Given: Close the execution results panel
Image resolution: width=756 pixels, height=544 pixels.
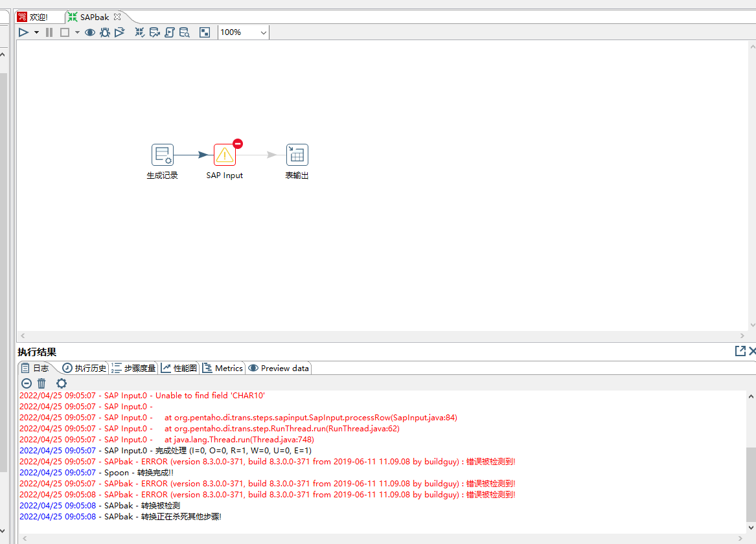Looking at the screenshot, I should (x=752, y=351).
